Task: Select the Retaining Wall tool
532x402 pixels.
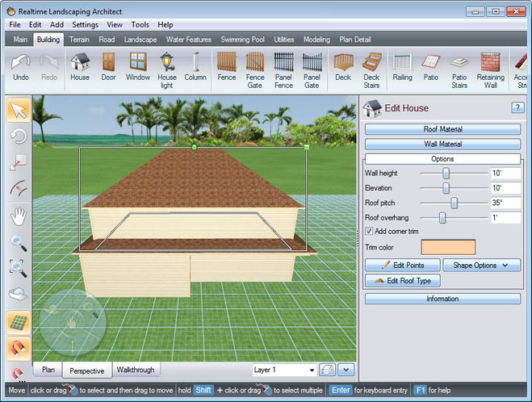Action: tap(491, 71)
